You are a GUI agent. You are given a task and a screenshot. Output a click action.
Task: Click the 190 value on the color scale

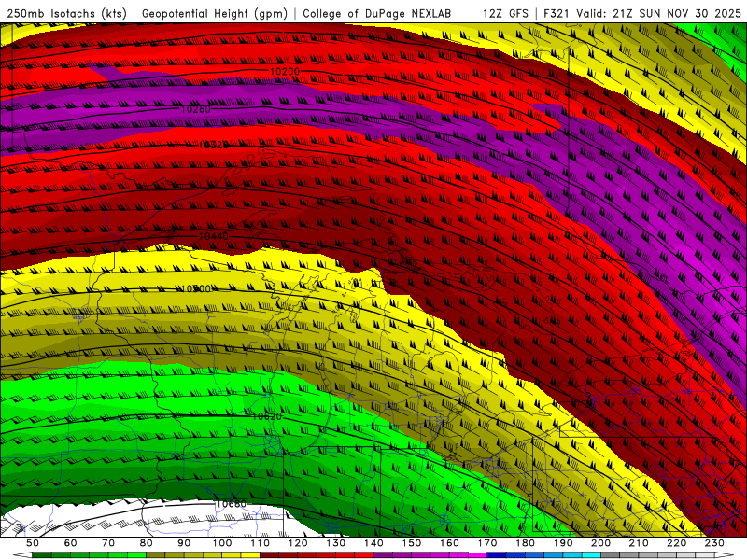(x=563, y=543)
